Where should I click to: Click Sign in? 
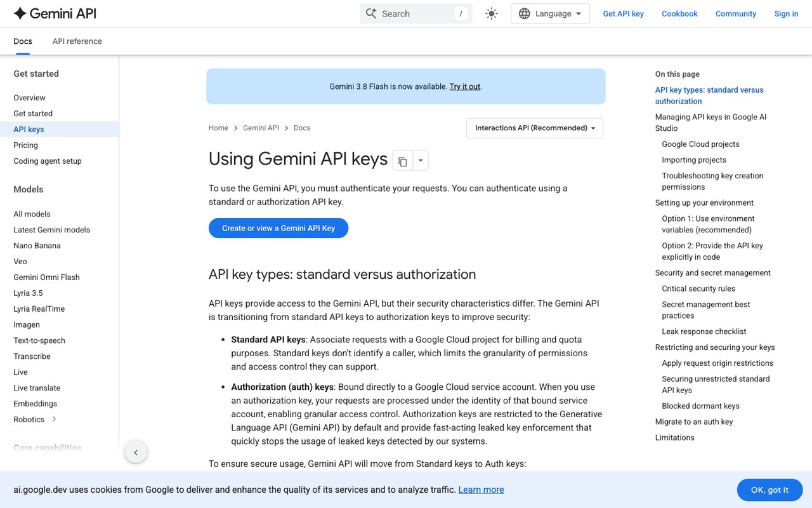786,13
